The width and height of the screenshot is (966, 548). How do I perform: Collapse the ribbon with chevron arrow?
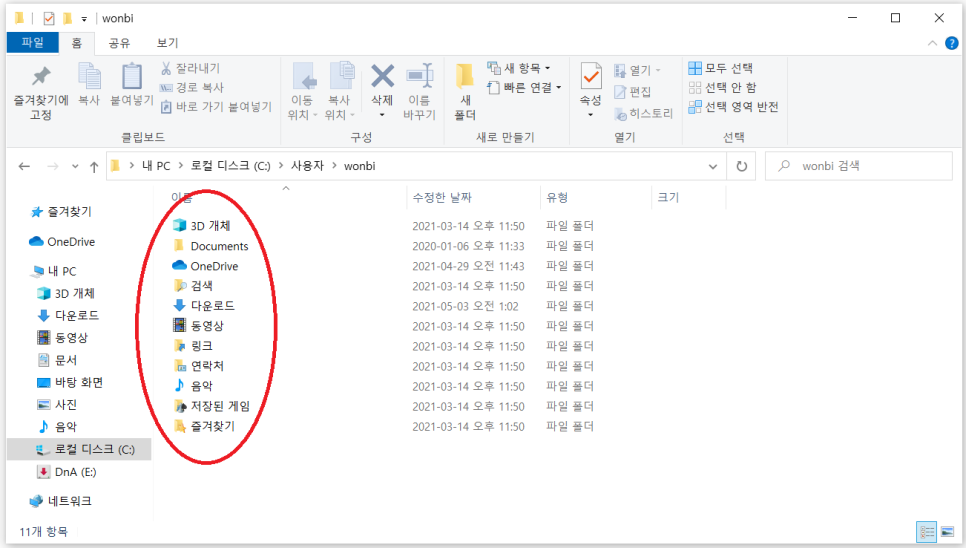click(932, 43)
